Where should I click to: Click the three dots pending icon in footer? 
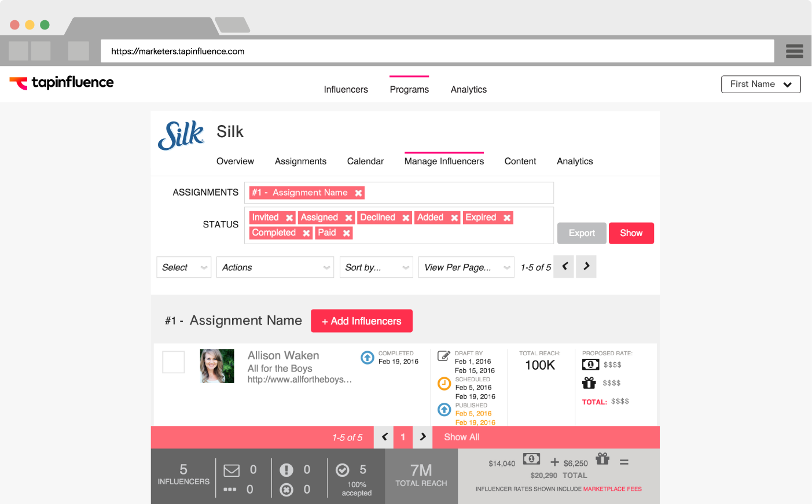click(230, 490)
